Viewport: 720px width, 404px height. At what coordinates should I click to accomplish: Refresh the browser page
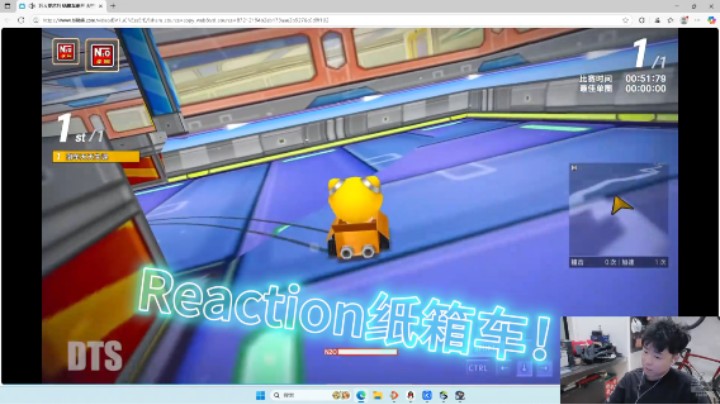click(21, 20)
